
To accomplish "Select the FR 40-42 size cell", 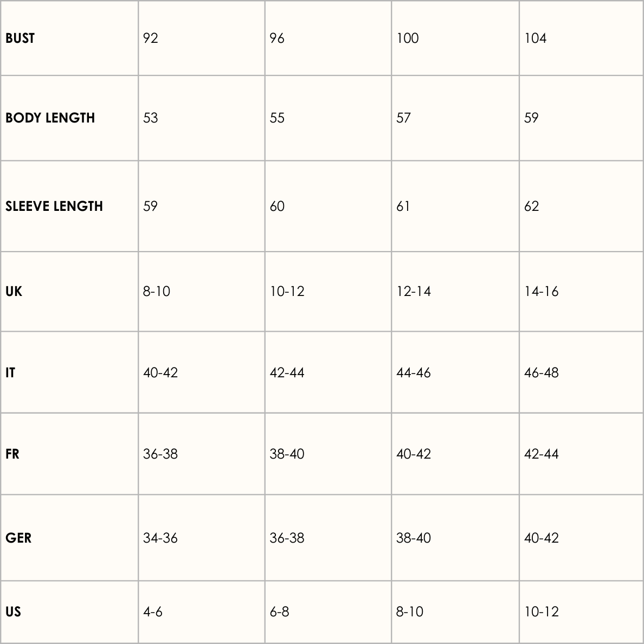I will (414, 454).
